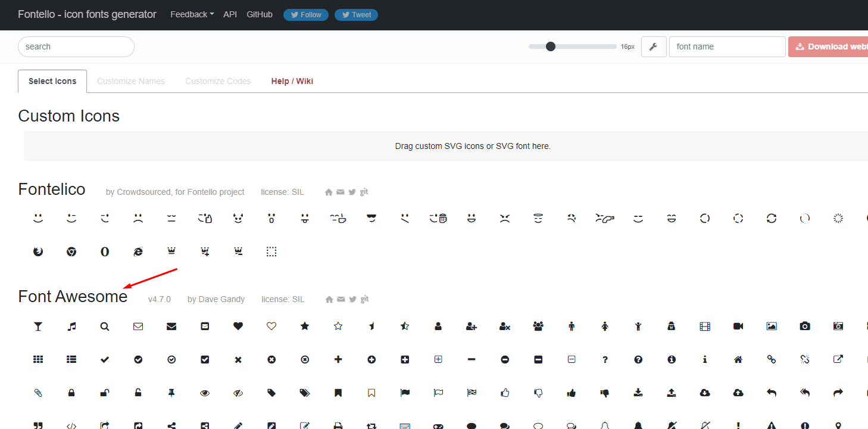Select the Chrome browser icon in Fontelico
Viewport: 868px width, 429px height.
(71, 252)
